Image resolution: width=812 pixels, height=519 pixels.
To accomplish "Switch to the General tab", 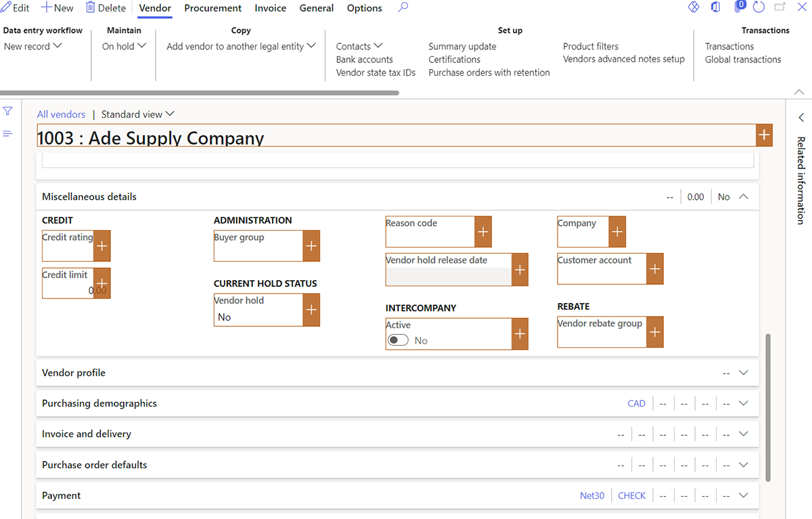I will tap(316, 8).
